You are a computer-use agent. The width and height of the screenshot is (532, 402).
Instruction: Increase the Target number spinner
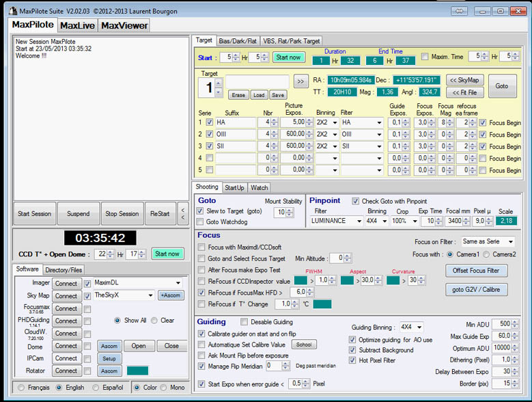(219, 83)
